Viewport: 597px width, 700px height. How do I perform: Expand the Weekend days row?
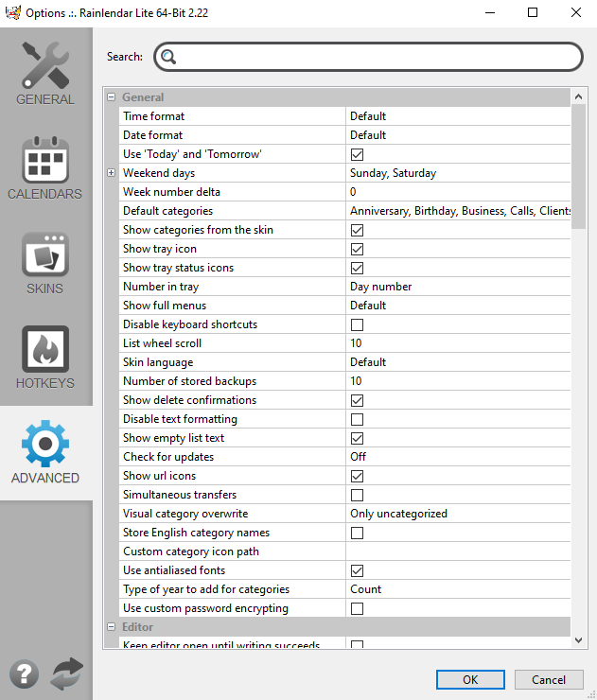112,173
